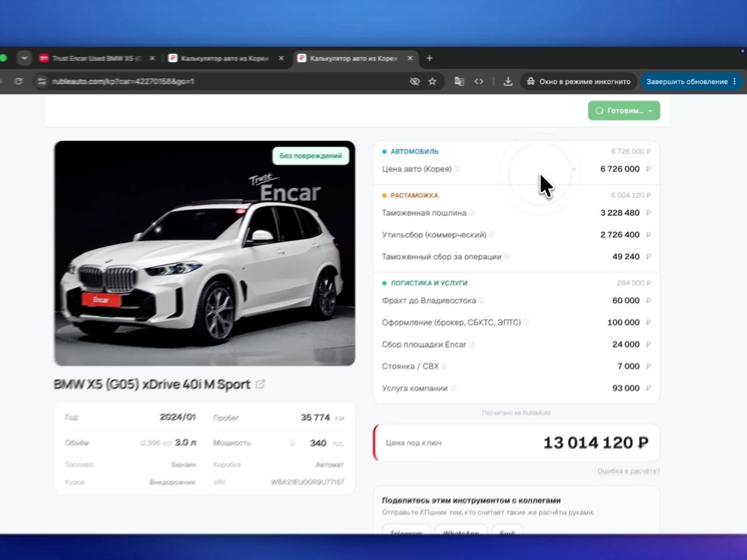
Task: Click recycling fee value 2 726 400
Action: point(620,234)
